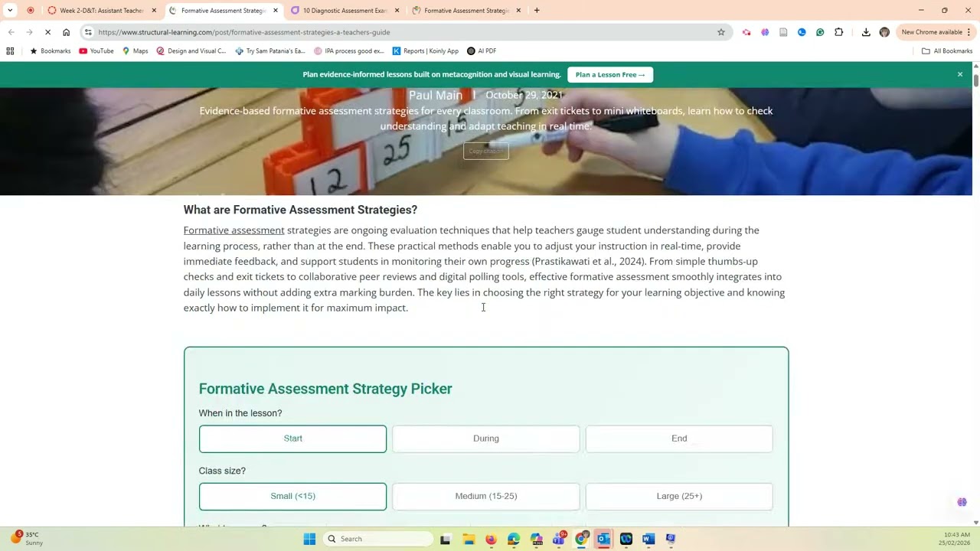Image resolution: width=980 pixels, height=551 pixels.
Task: Click the address bar URL
Action: [244, 32]
